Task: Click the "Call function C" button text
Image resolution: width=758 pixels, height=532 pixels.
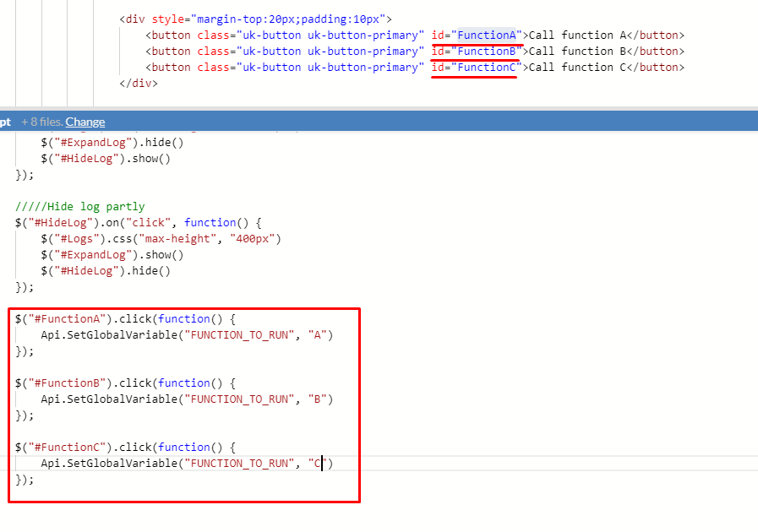Action: coord(575,68)
